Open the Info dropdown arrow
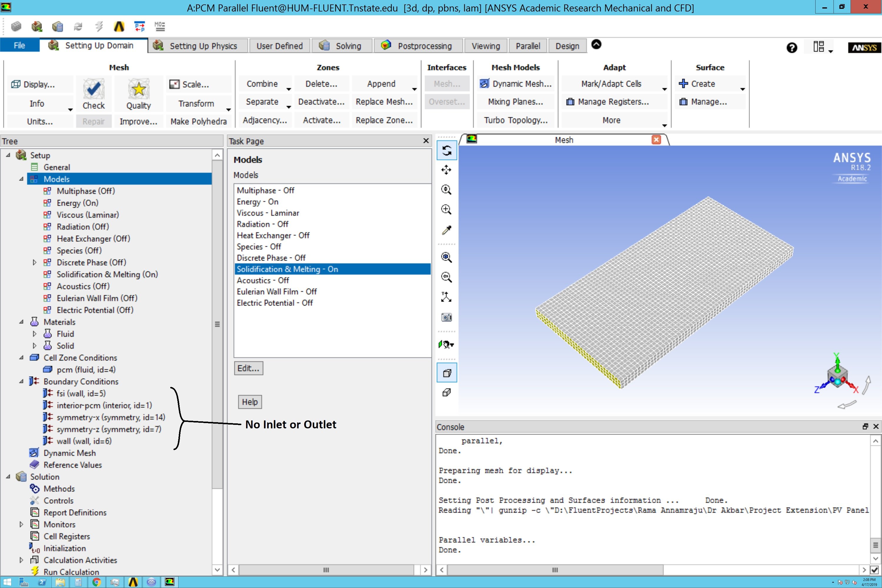Image resolution: width=882 pixels, height=588 pixels. [70, 109]
